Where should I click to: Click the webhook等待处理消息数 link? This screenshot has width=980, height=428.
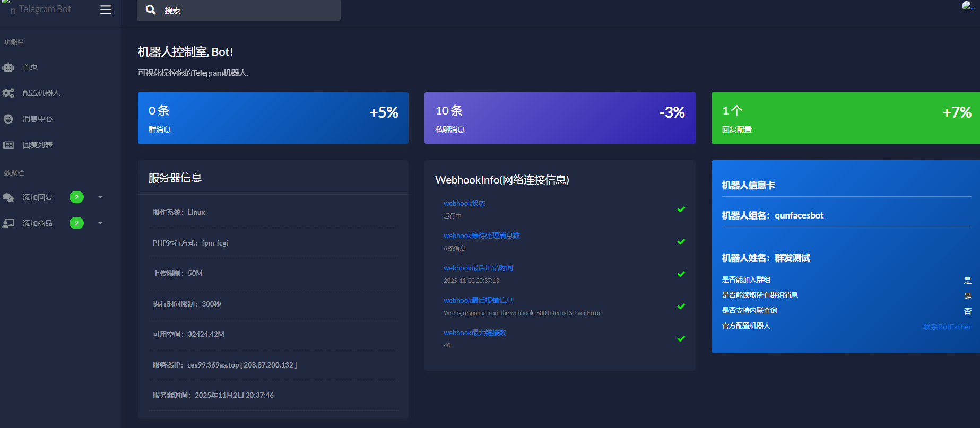482,236
